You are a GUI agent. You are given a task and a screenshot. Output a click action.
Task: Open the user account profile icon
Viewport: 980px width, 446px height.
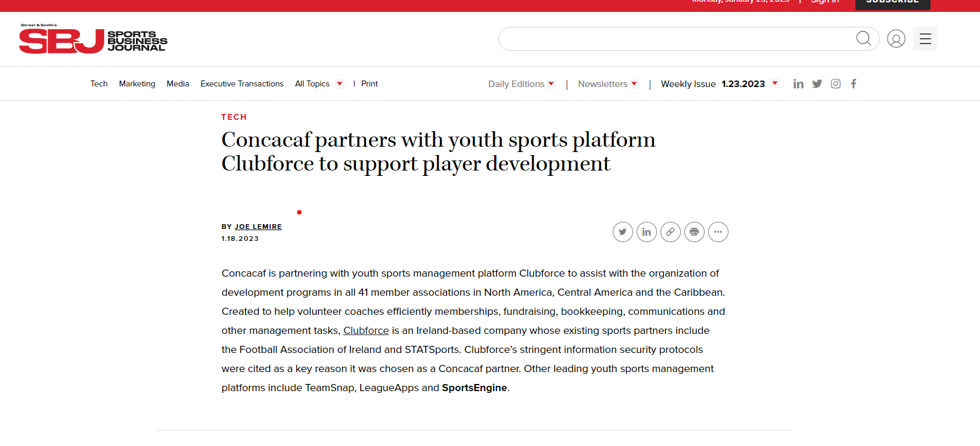[896, 39]
